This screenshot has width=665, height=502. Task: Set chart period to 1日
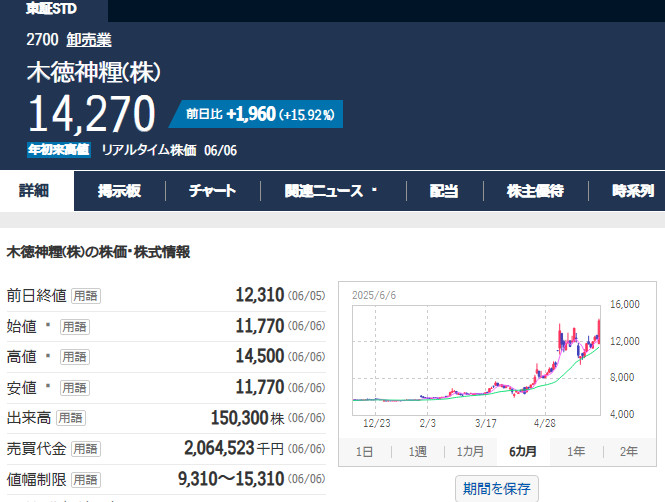click(x=364, y=452)
